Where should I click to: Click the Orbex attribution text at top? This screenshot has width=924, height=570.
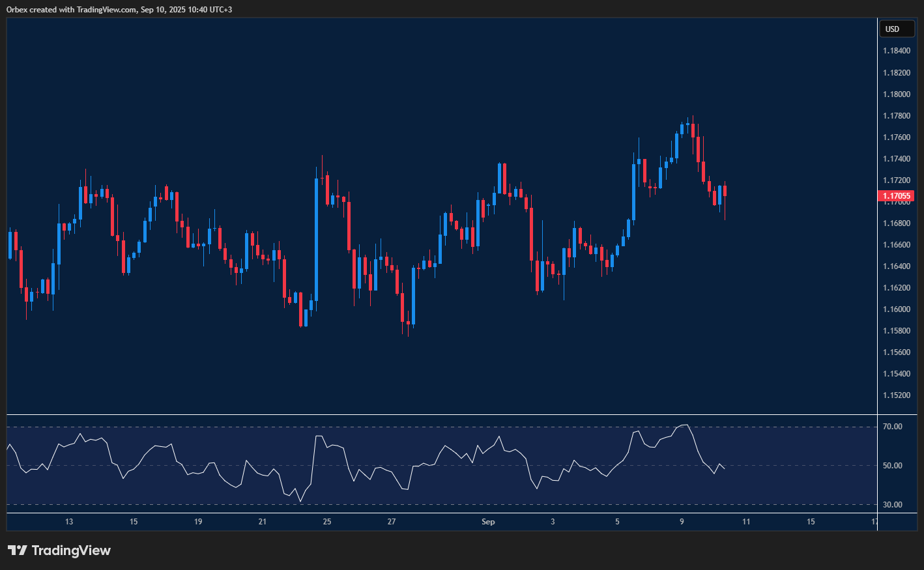(116, 9)
